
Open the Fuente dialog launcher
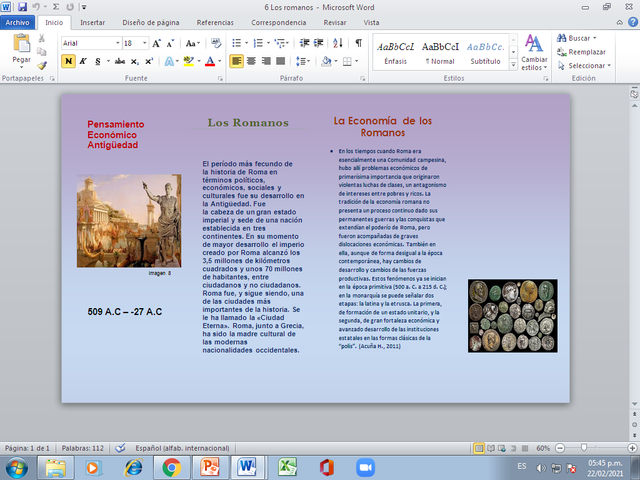[x=220, y=78]
